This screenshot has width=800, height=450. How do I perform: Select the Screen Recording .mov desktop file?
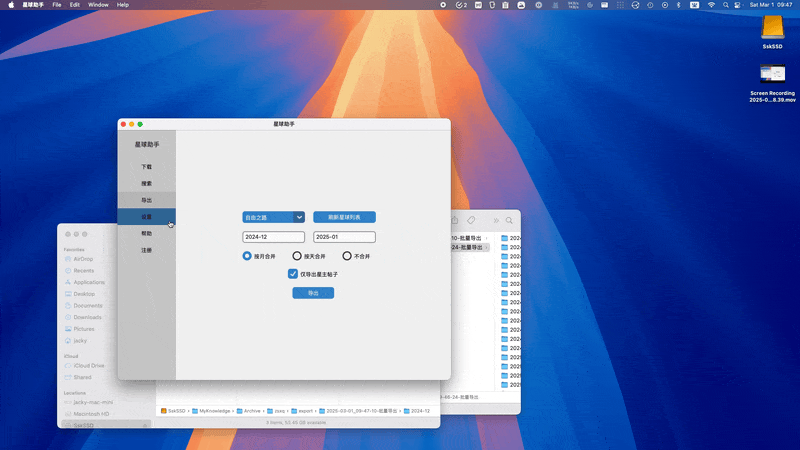772,74
